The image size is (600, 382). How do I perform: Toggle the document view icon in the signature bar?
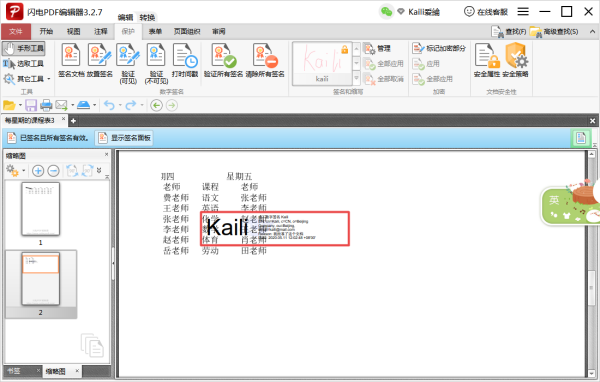[x=581, y=138]
